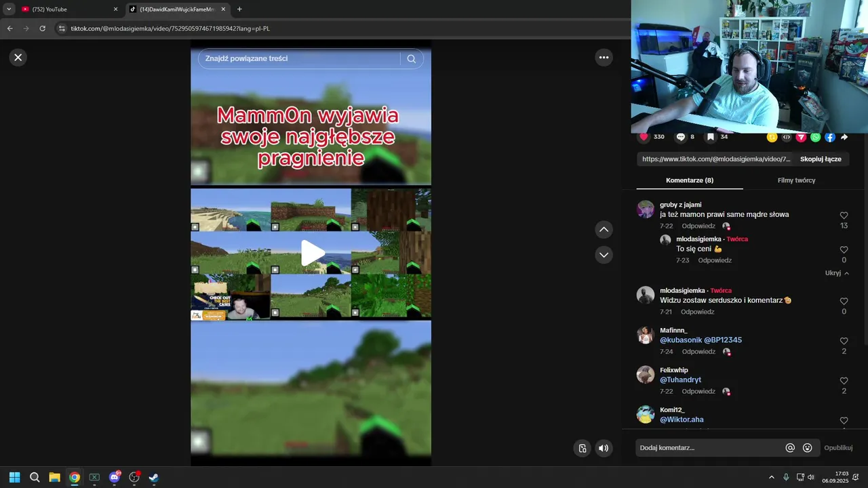The width and height of the screenshot is (868, 488).
Task: Like 'Widzu zostaw serduszko' comment
Action: [x=844, y=302]
